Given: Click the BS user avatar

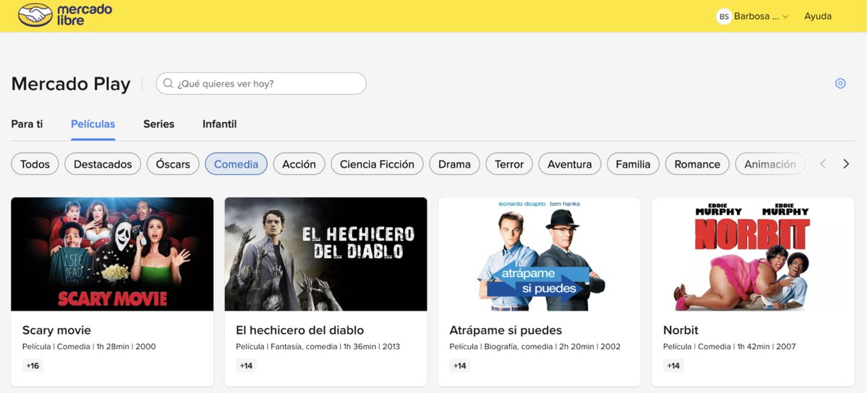Looking at the screenshot, I should pyautogui.click(x=723, y=16).
